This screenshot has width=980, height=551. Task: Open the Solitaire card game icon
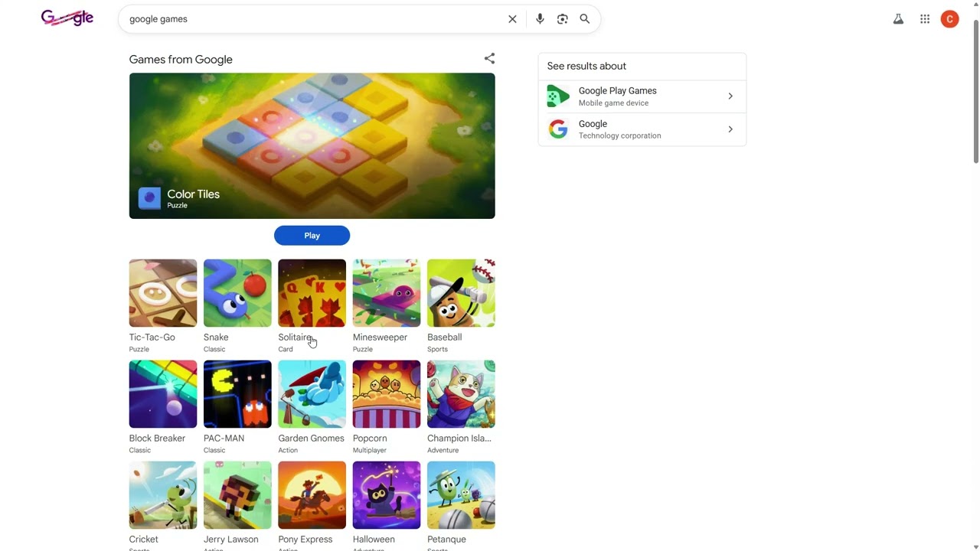(x=312, y=293)
